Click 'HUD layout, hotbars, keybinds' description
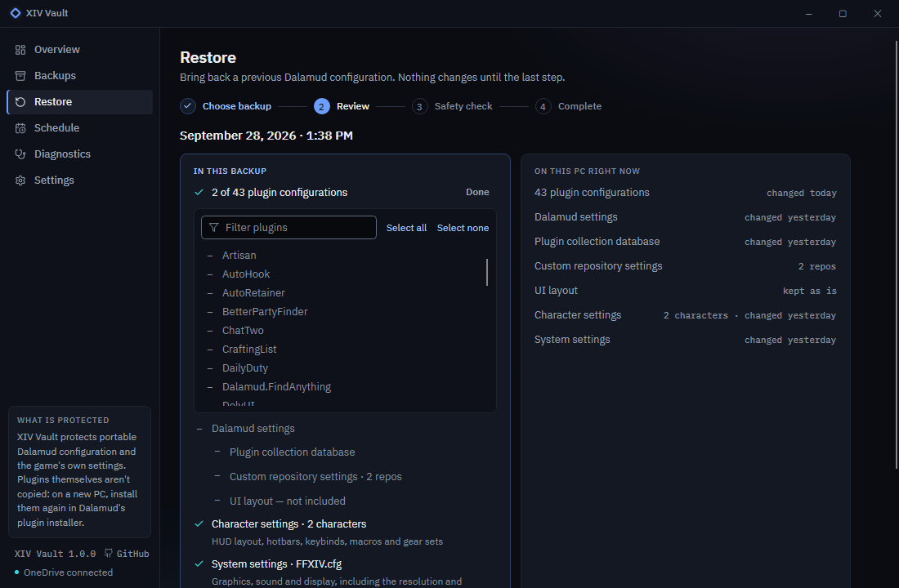This screenshot has width=899, height=588. [327, 541]
